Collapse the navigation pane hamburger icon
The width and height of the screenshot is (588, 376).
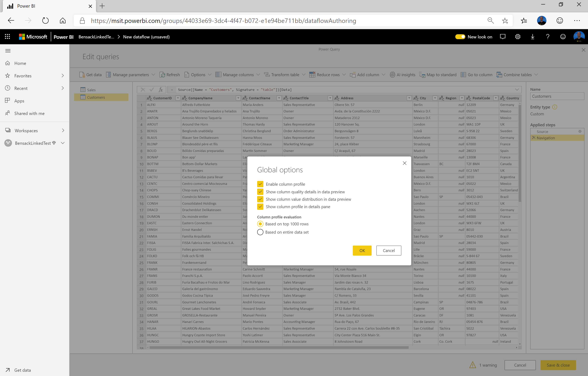[x=8, y=51]
